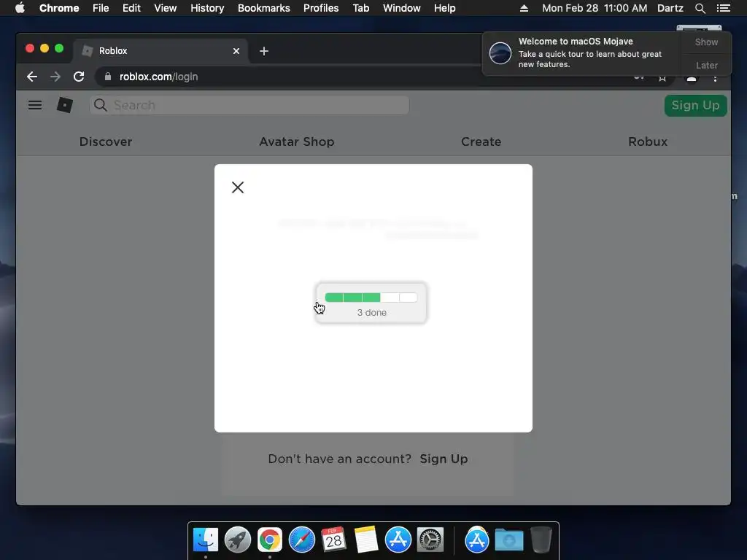Click Show on the Mojave notification

tap(706, 42)
